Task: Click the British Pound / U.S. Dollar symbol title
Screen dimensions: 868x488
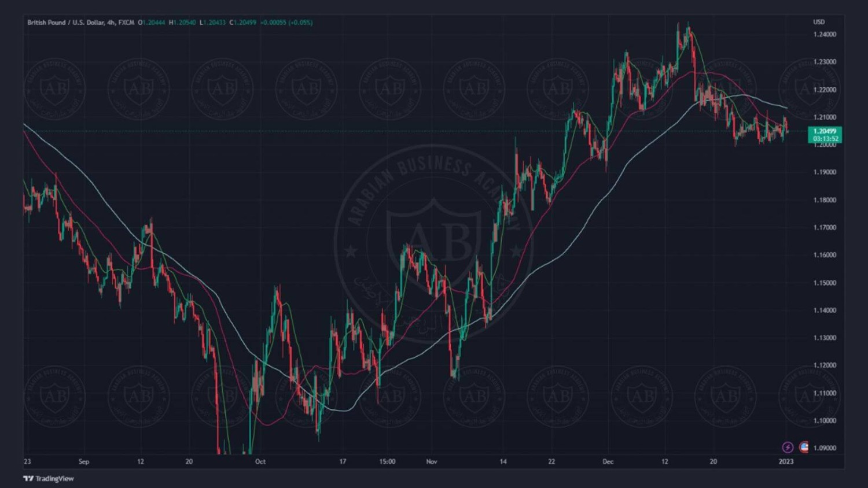Action: pos(66,23)
